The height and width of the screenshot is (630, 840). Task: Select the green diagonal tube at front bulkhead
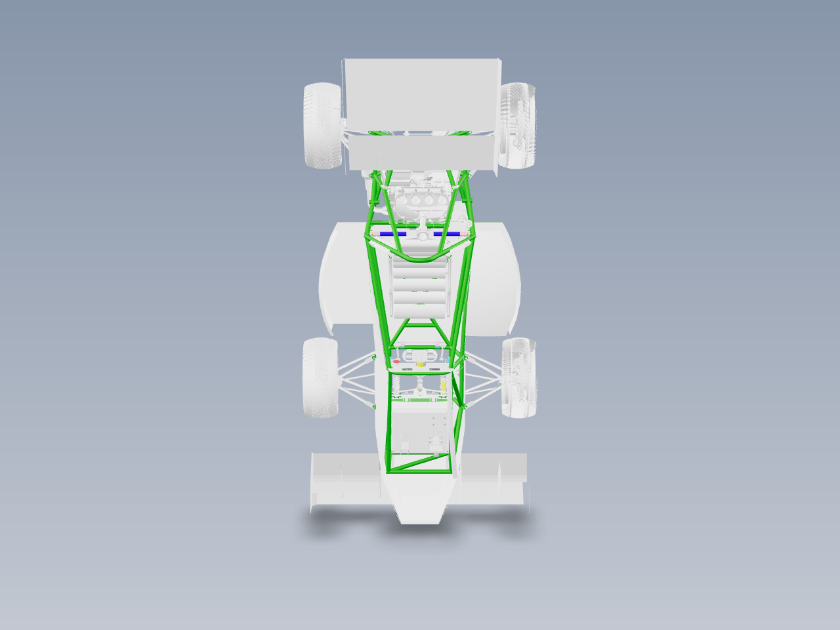tap(420, 461)
